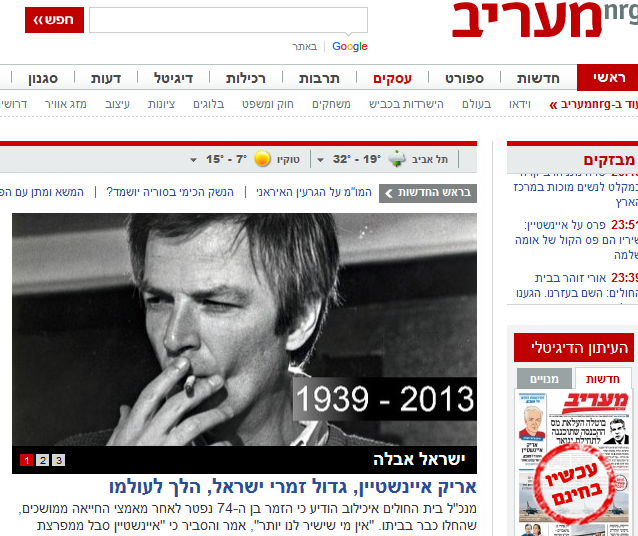Click the sun weather icon for Tokyo
638x536 pixels.
(x=262, y=159)
